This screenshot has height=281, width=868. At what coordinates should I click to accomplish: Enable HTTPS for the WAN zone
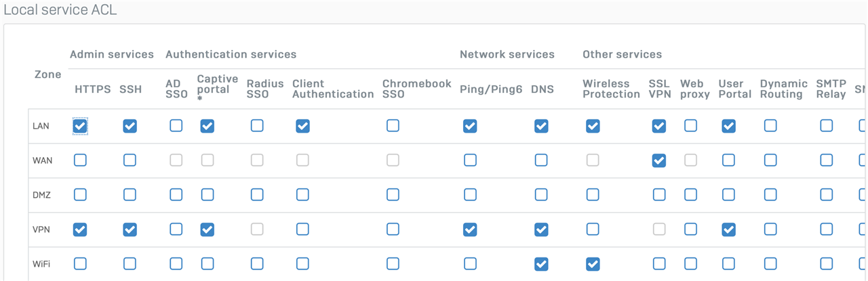click(80, 160)
